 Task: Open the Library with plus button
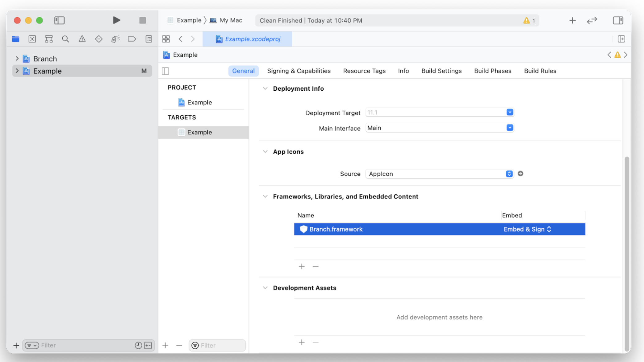[x=572, y=20]
